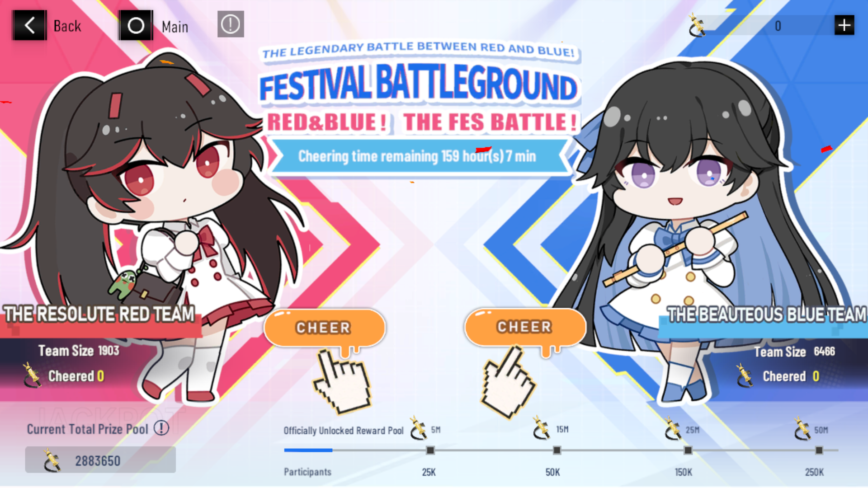The height and width of the screenshot is (488, 868).
Task: Tap the 50M reward cheer stick icon
Action: tap(802, 429)
